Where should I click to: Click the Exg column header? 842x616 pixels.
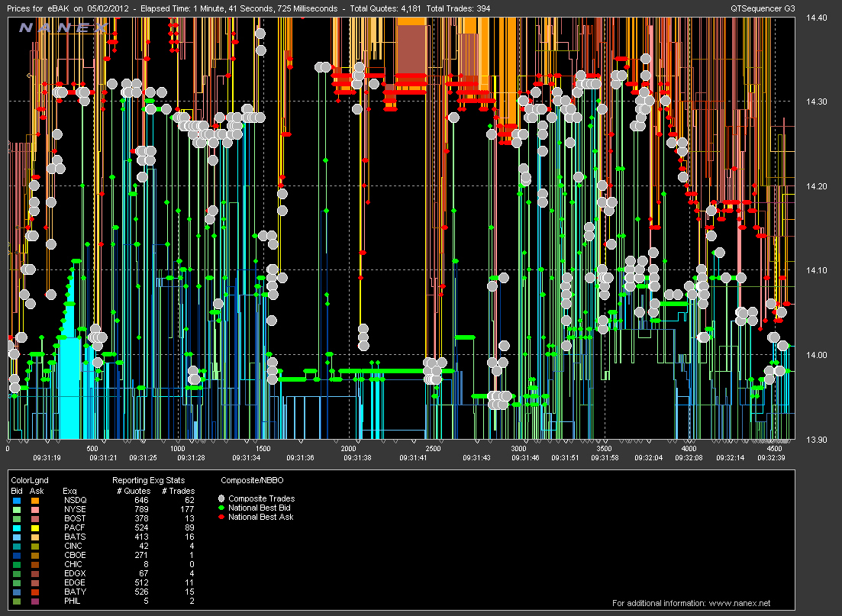pyautogui.click(x=69, y=491)
